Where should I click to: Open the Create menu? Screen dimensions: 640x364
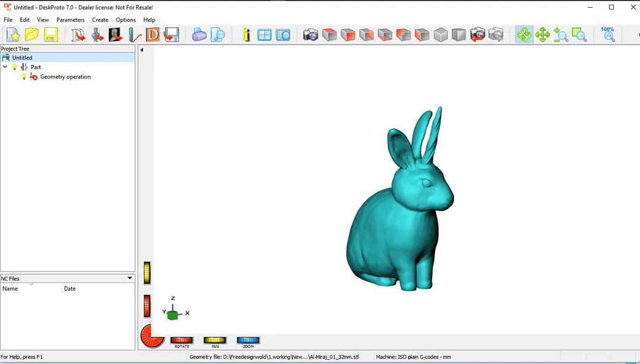pos(100,20)
